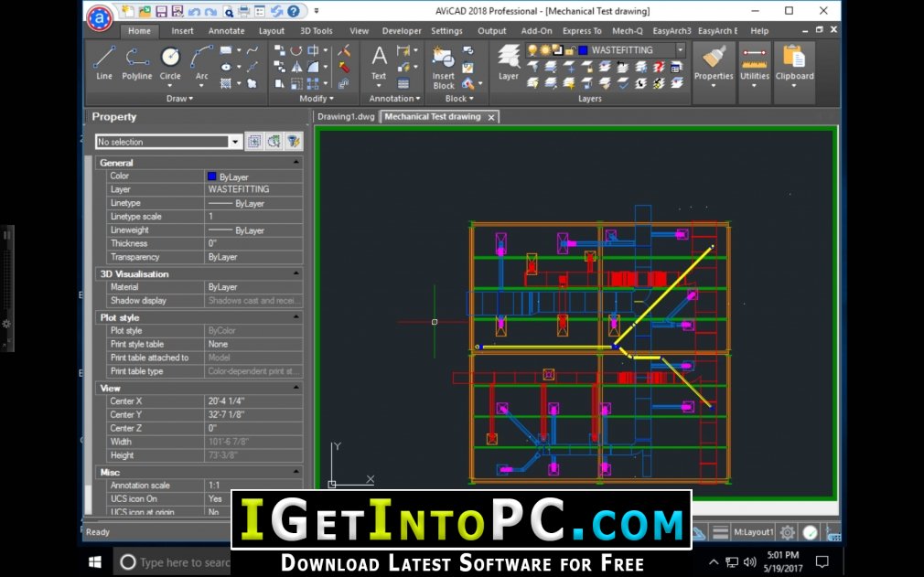
Task: Open the Add-On ribbon tab
Action: (x=536, y=30)
